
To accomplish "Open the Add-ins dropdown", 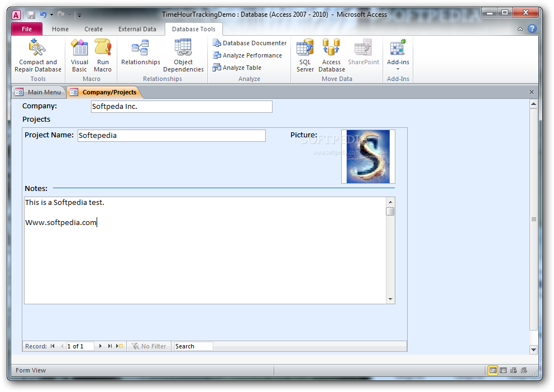I will point(398,55).
